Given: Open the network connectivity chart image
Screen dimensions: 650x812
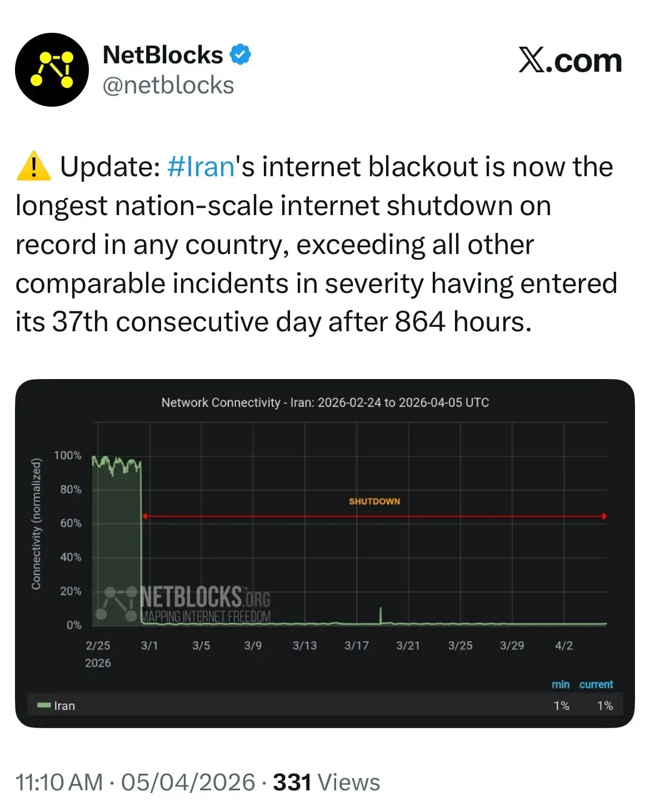Looking at the screenshot, I should coord(325,553).
